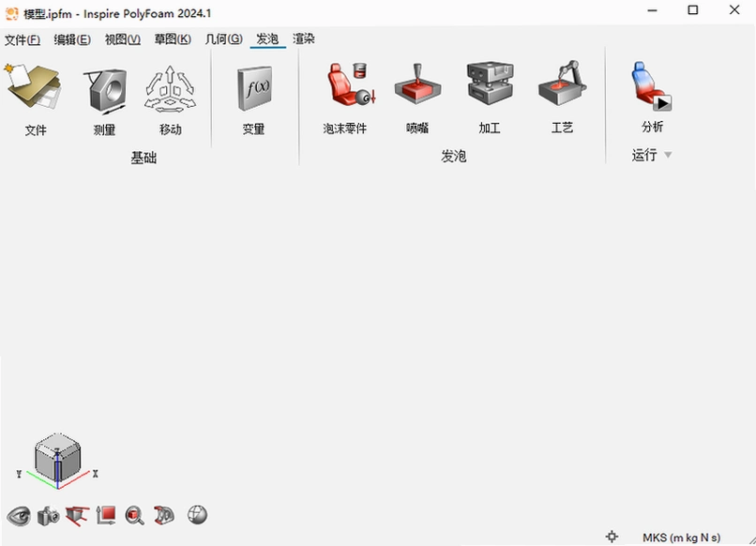
Task: Choose the 泡沫零件 foam part tool
Action: (x=351, y=84)
